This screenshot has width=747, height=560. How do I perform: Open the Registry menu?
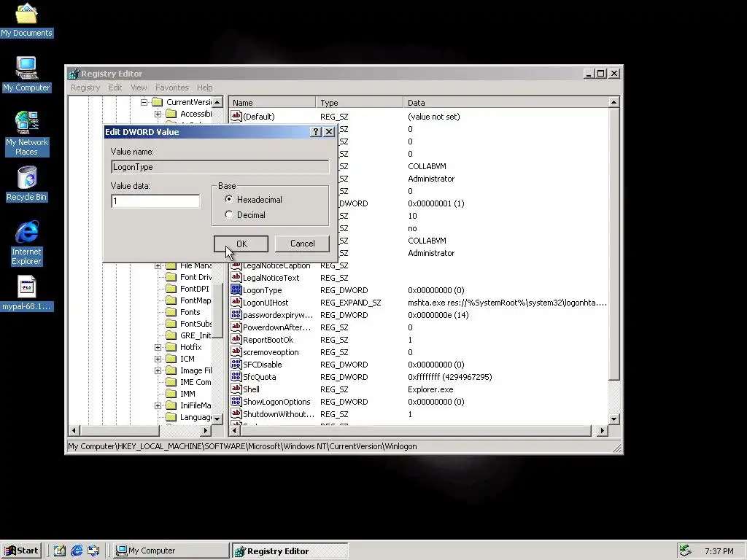click(85, 87)
